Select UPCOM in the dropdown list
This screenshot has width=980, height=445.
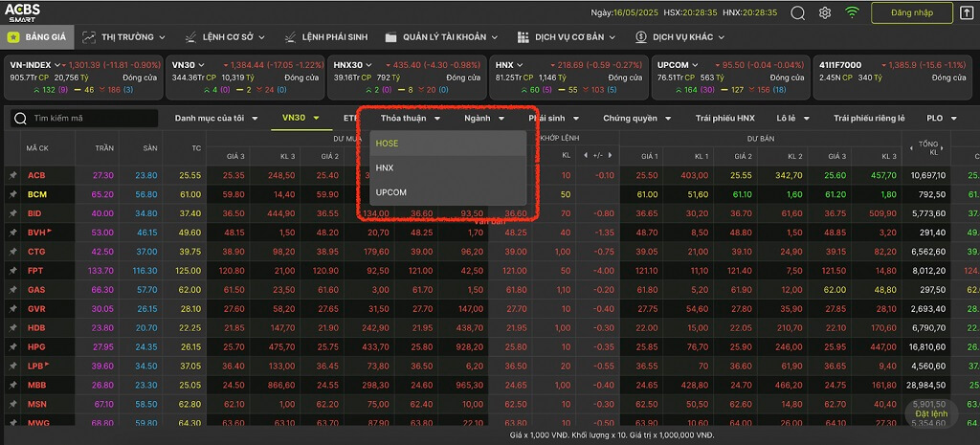(x=448, y=192)
